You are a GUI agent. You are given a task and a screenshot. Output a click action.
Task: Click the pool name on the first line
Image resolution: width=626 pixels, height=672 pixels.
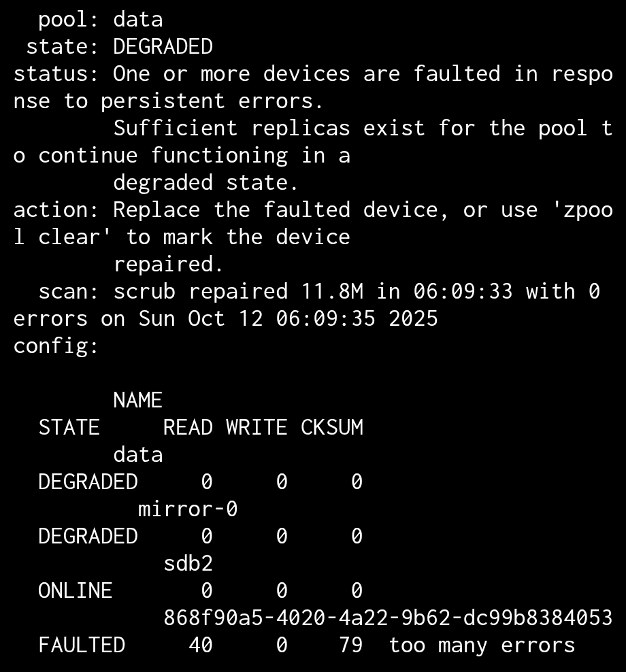tap(138, 20)
